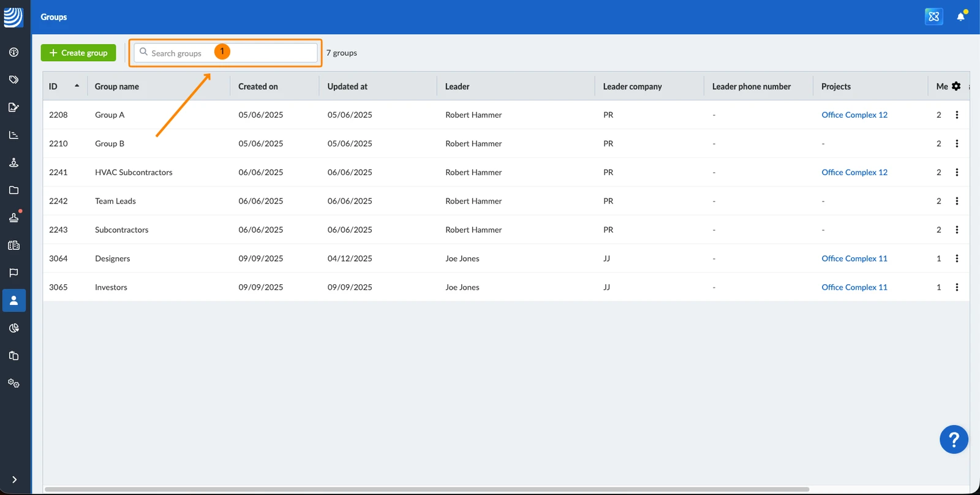Image resolution: width=980 pixels, height=495 pixels.
Task: Open the three-dot menu for Group B
Action: pos(957,143)
